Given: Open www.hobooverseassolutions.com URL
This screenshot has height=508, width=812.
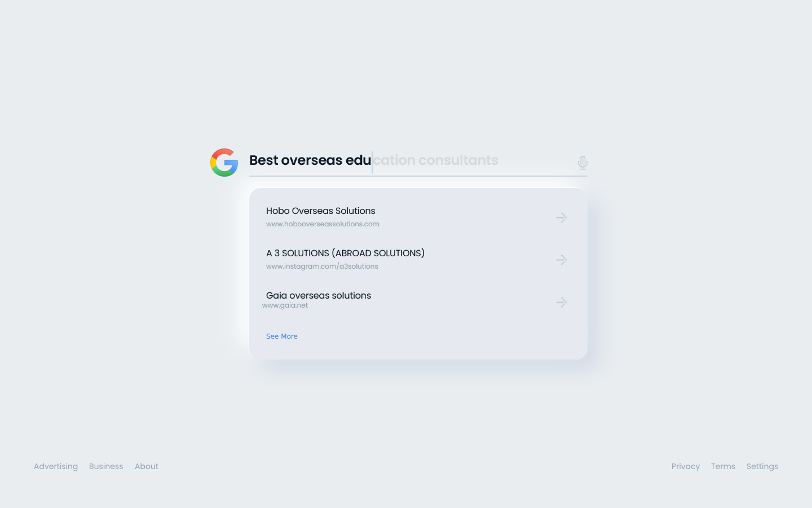Looking at the screenshot, I should point(323,224).
